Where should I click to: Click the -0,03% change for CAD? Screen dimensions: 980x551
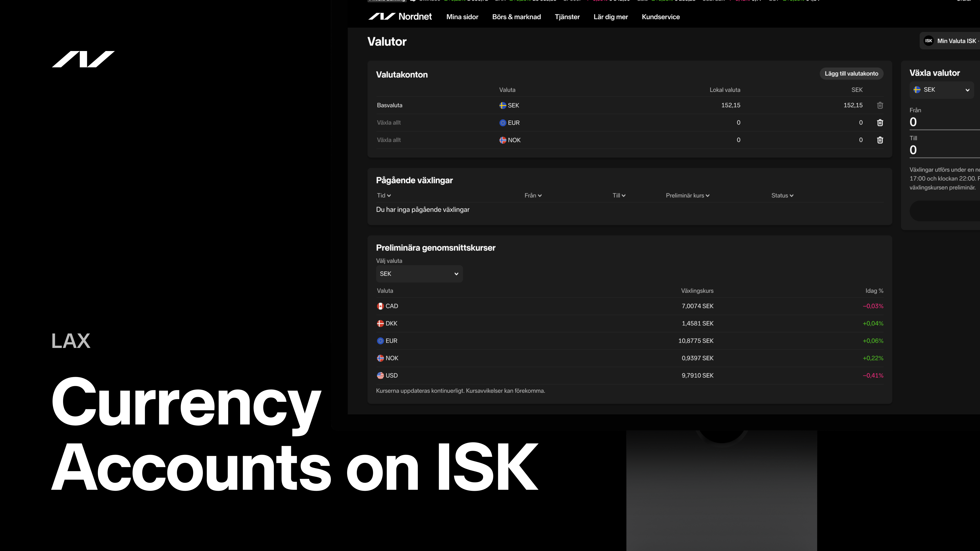click(x=873, y=306)
